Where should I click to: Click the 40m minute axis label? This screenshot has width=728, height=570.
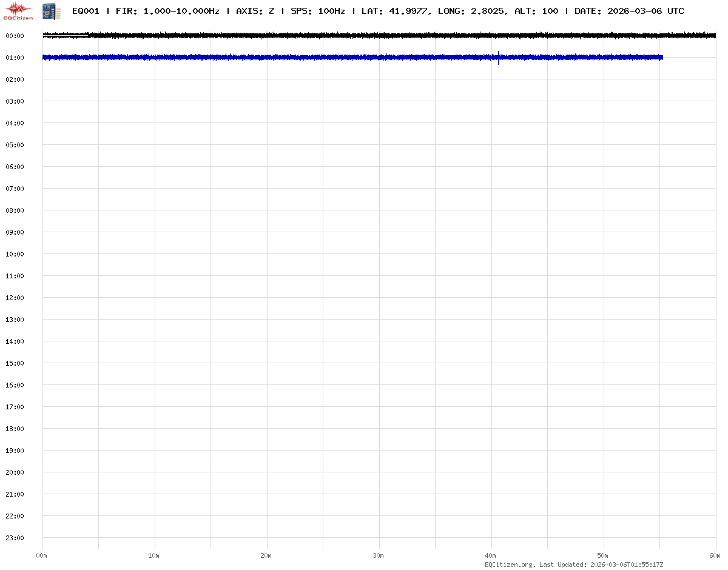491,555
